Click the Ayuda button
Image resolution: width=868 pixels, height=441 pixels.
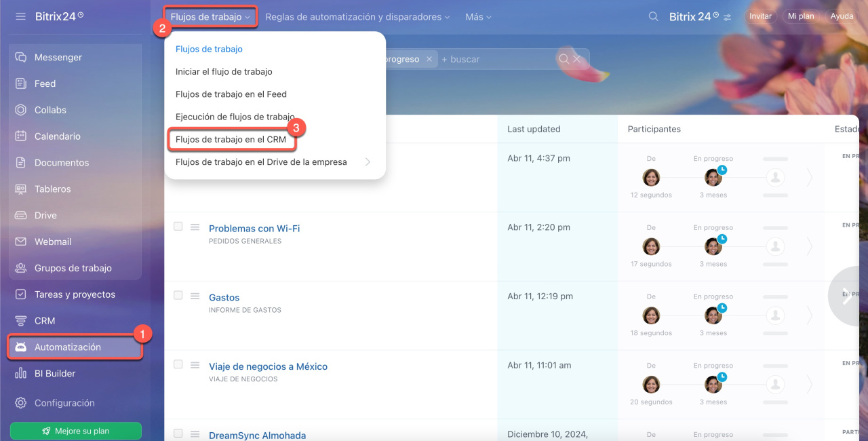(x=842, y=16)
